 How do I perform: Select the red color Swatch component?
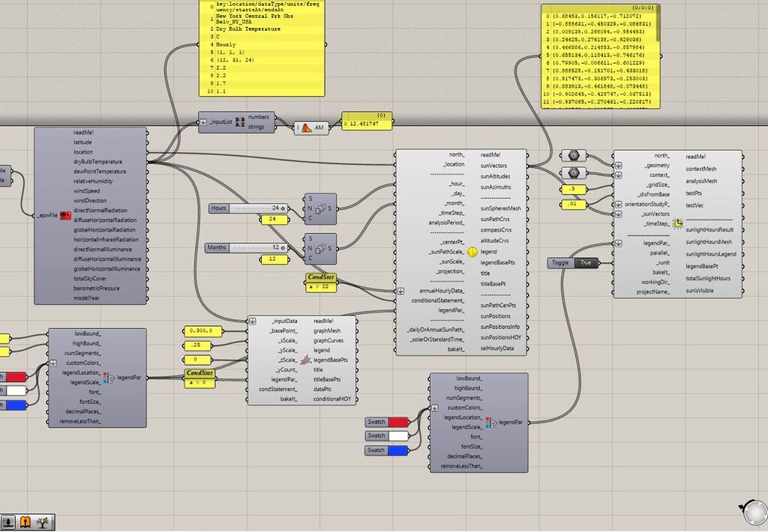pyautogui.click(x=387, y=422)
